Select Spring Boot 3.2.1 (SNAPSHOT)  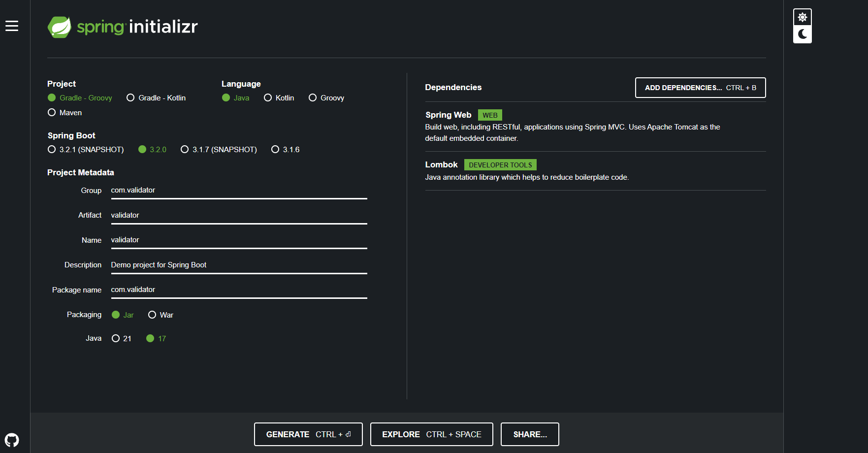(86, 150)
